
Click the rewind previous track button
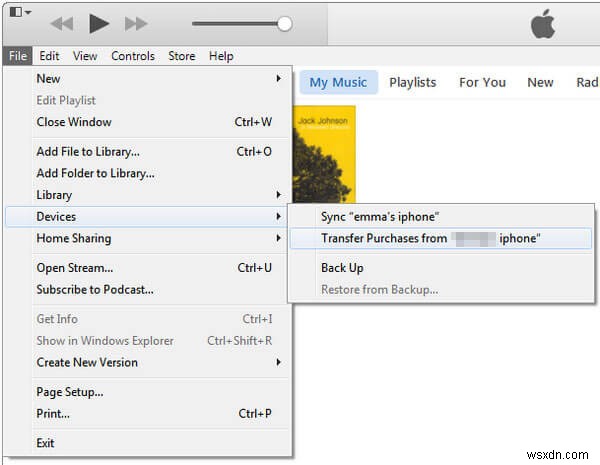pos(62,24)
